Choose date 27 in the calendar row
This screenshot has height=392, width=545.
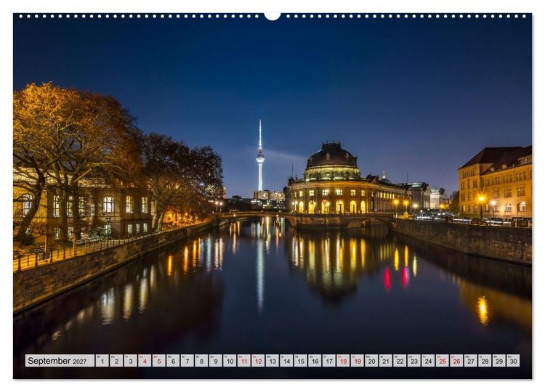pyautogui.click(x=471, y=360)
